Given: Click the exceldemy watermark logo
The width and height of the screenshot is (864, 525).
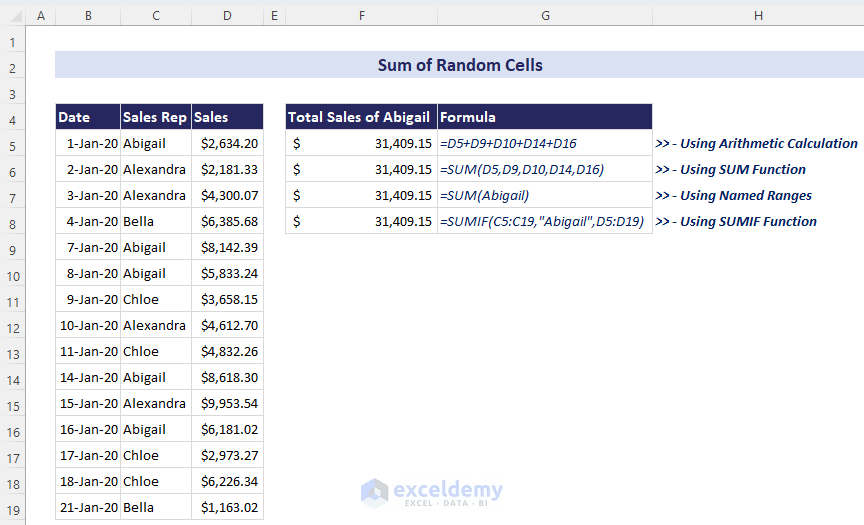Looking at the screenshot, I should (x=432, y=492).
